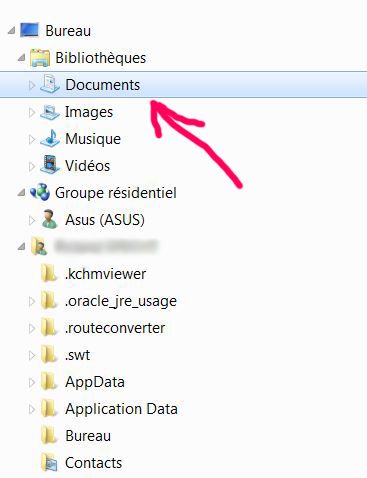Select the .routeconverter folder name
The image size is (367, 478).
pyautogui.click(x=115, y=328)
